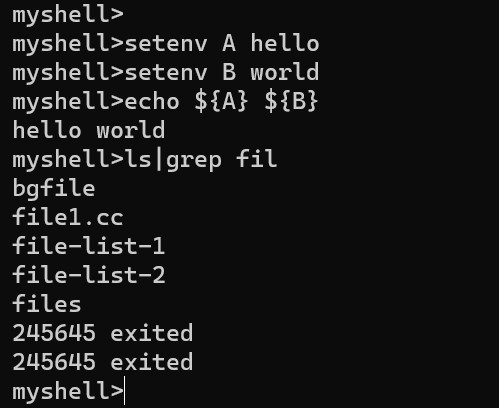Click the empty myshell prompt on the first line
This screenshot has height=408, width=499.
pos(68,15)
